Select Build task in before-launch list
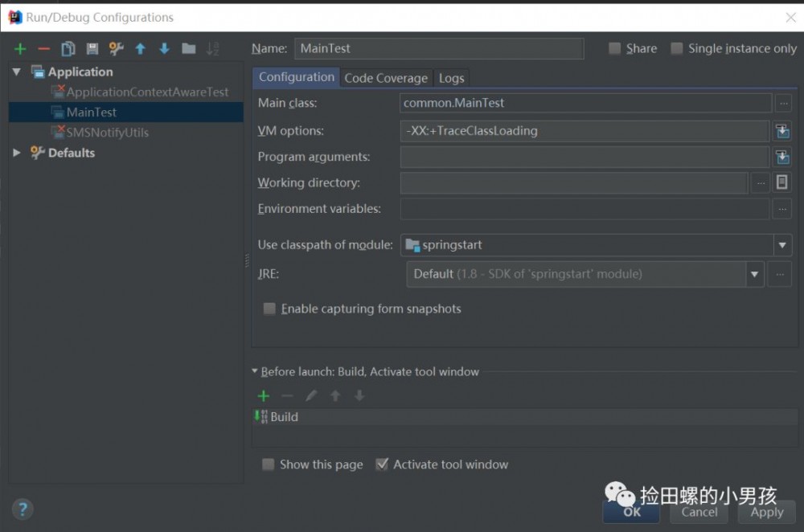The height and width of the screenshot is (532, 804). point(524,417)
